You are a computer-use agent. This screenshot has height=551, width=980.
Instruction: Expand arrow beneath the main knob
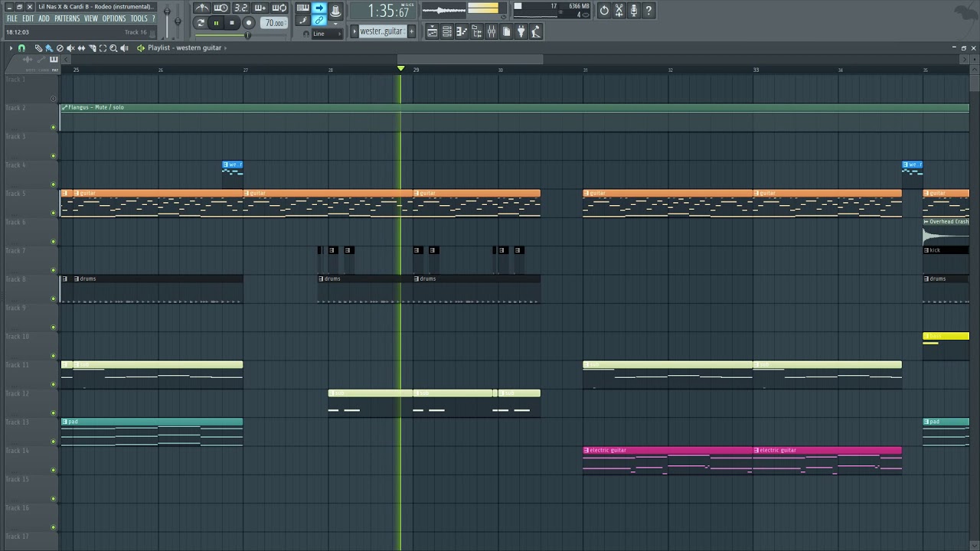(x=335, y=24)
